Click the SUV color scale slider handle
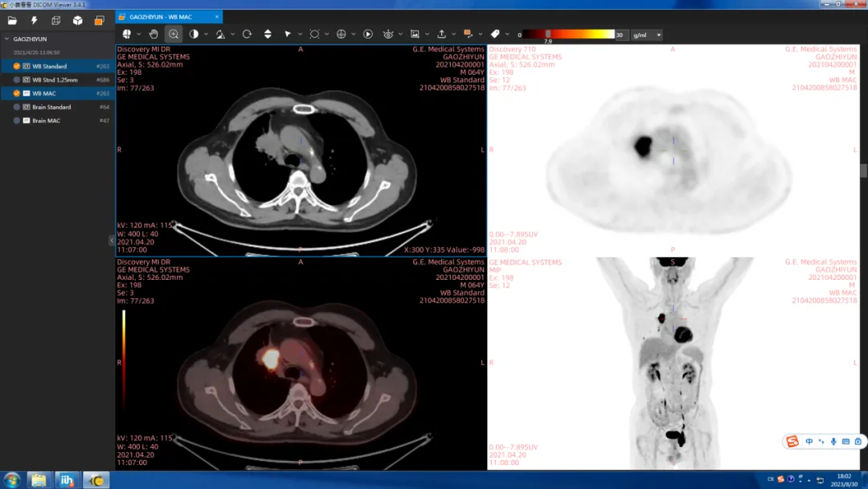This screenshot has height=489, width=868. pos(548,35)
